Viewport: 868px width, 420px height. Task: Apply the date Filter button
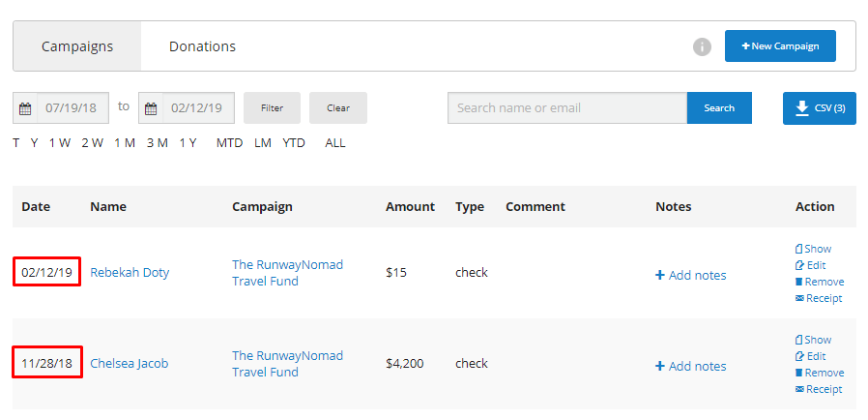(x=272, y=108)
